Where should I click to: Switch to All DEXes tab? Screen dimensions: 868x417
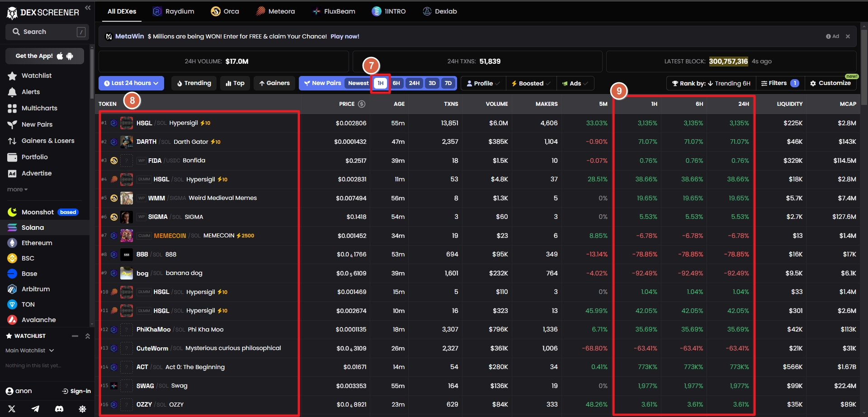(122, 11)
